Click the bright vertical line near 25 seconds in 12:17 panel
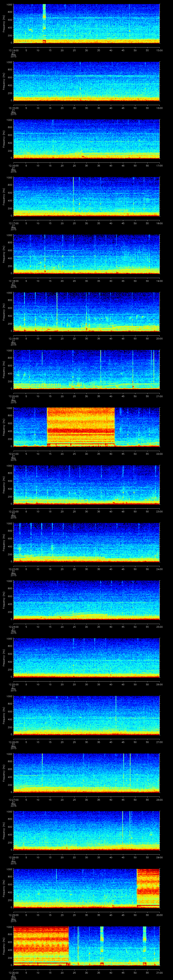The image size is (173, 980). tap(73, 196)
